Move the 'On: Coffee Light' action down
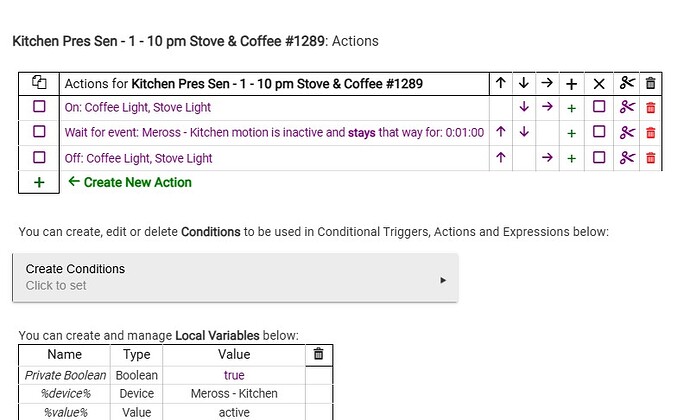 (x=524, y=107)
